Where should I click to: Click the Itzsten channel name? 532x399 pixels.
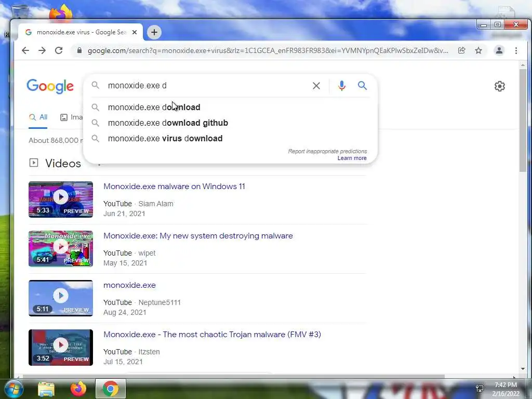pyautogui.click(x=149, y=352)
